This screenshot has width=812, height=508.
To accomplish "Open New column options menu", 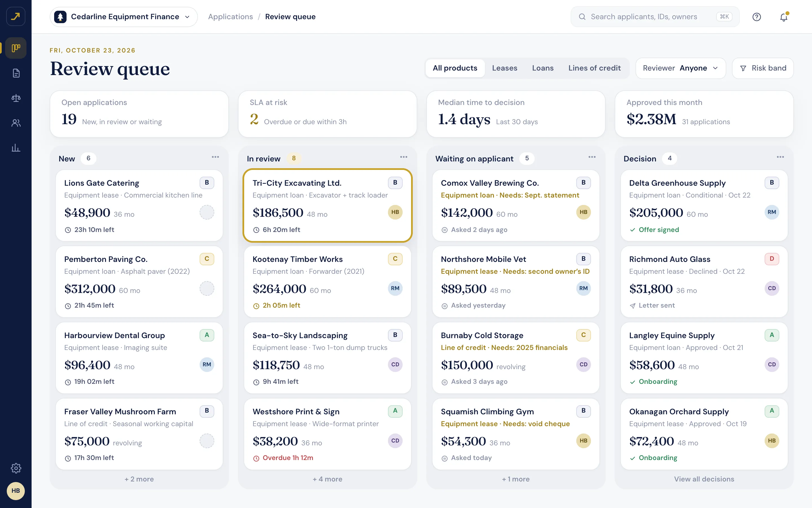I will 215,157.
